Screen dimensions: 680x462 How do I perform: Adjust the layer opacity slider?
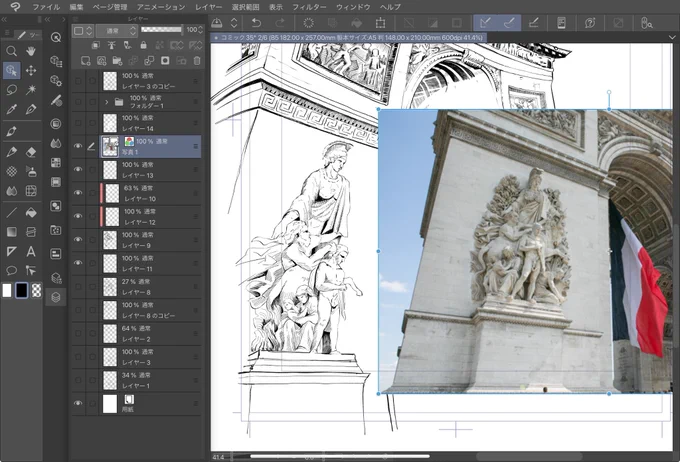(161, 30)
